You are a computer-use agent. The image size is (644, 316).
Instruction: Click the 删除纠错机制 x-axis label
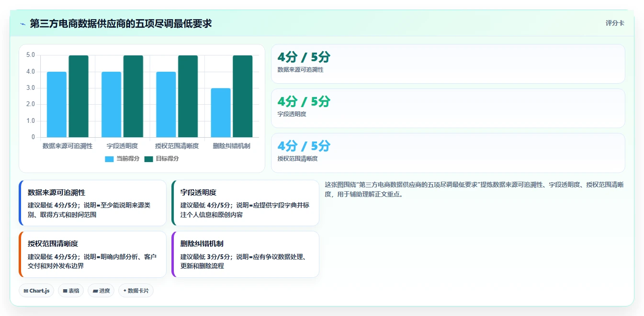pyautogui.click(x=232, y=146)
